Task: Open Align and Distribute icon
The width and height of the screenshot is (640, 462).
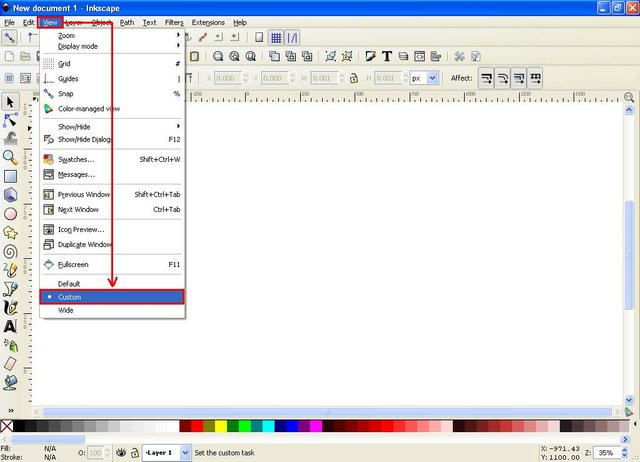Action: pyautogui.click(x=436, y=56)
